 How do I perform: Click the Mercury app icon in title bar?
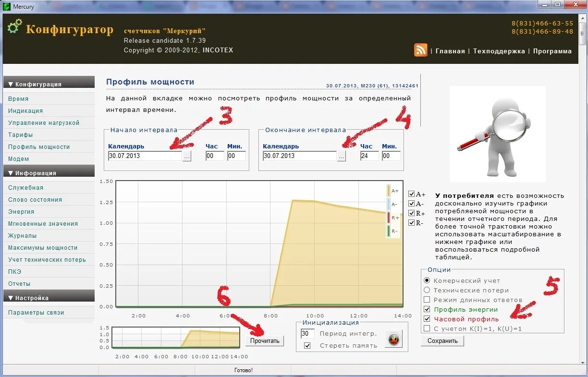[7, 6]
